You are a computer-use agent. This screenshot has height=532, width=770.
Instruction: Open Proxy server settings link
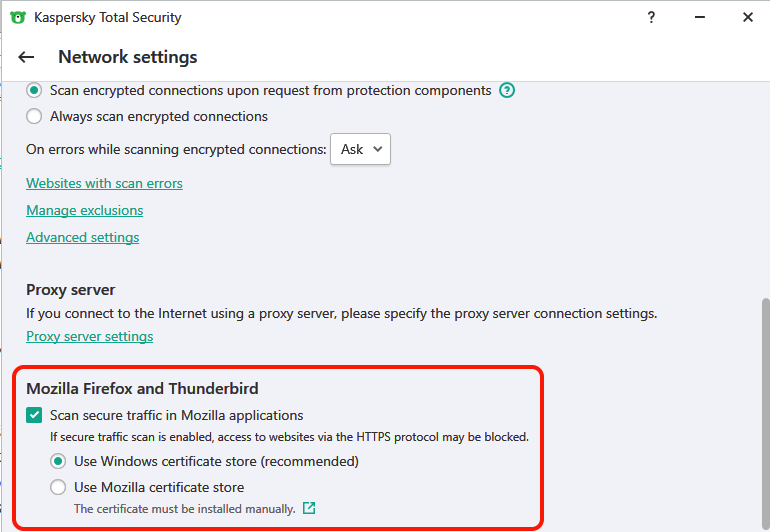click(x=89, y=336)
